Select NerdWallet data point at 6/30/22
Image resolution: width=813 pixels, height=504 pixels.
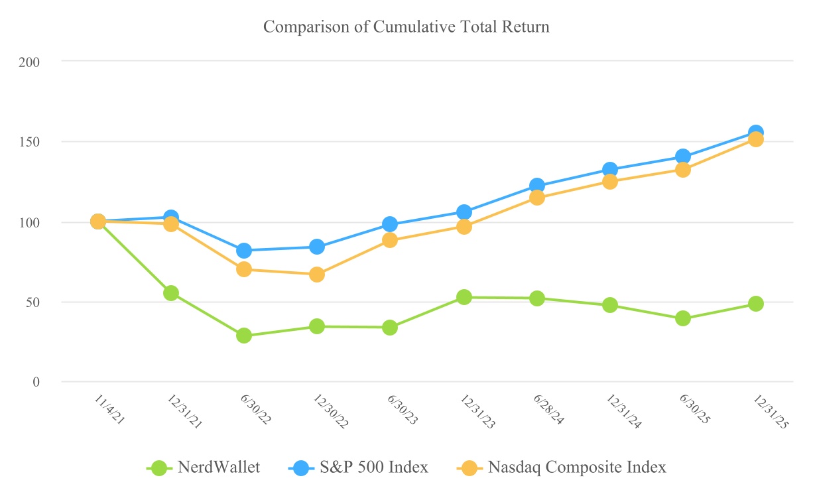[x=244, y=336]
